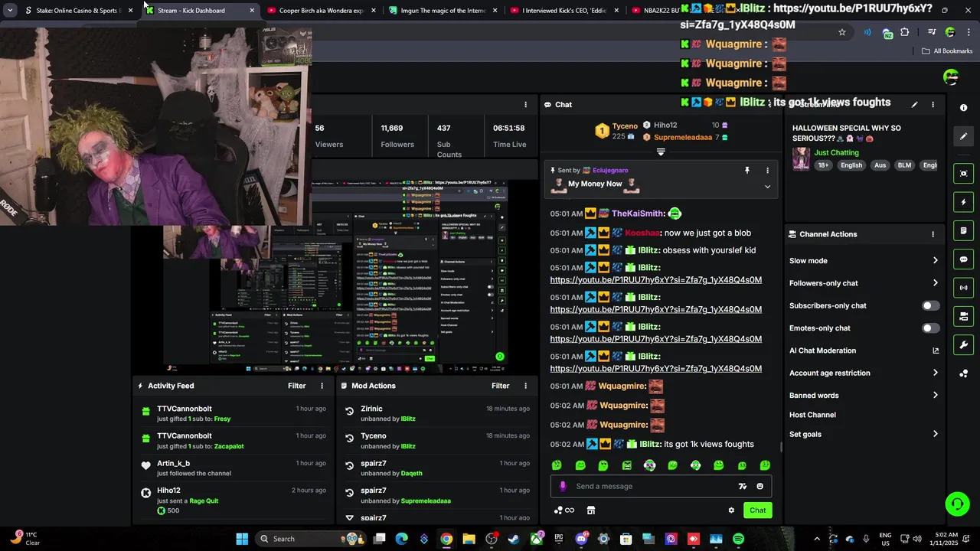The image size is (980, 551).
Task: Click Host Channel
Action: [x=812, y=415]
